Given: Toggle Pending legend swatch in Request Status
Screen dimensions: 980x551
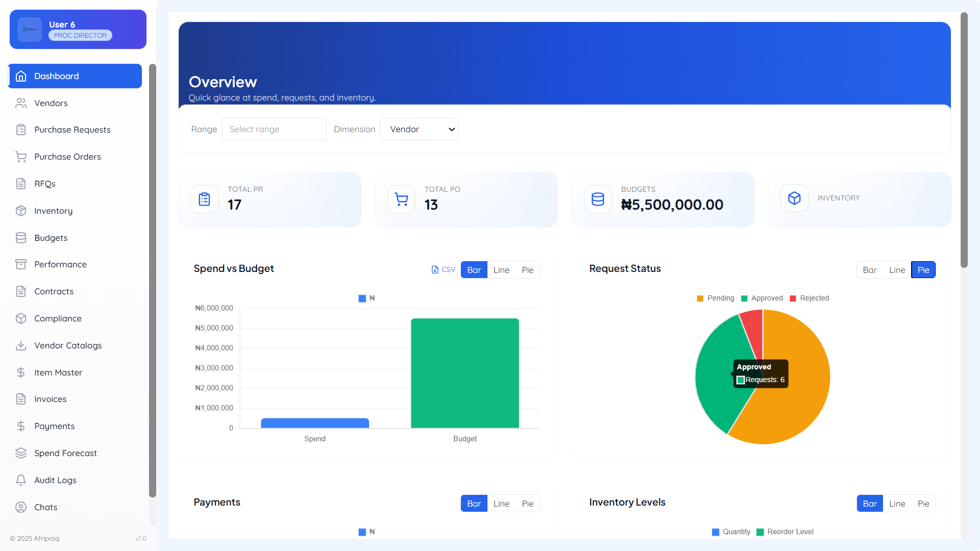Looking at the screenshot, I should click(x=700, y=298).
